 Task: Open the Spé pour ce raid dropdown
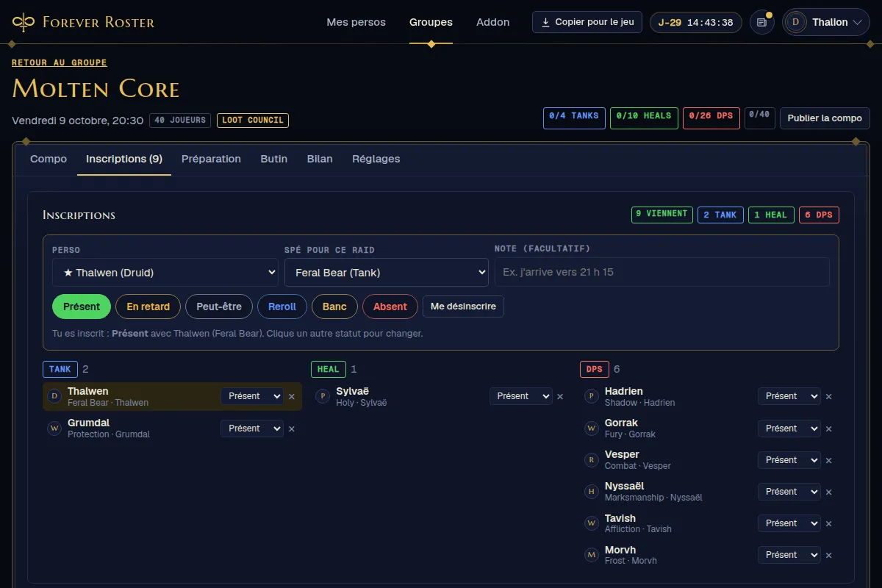[387, 272]
